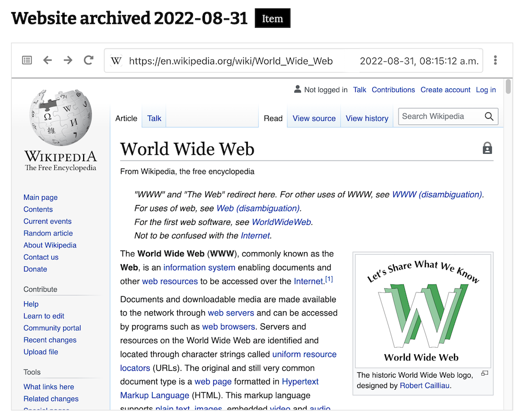The width and height of the screenshot is (523, 420).
Task: Follow the WorldWideWeb software link
Action: click(x=281, y=222)
